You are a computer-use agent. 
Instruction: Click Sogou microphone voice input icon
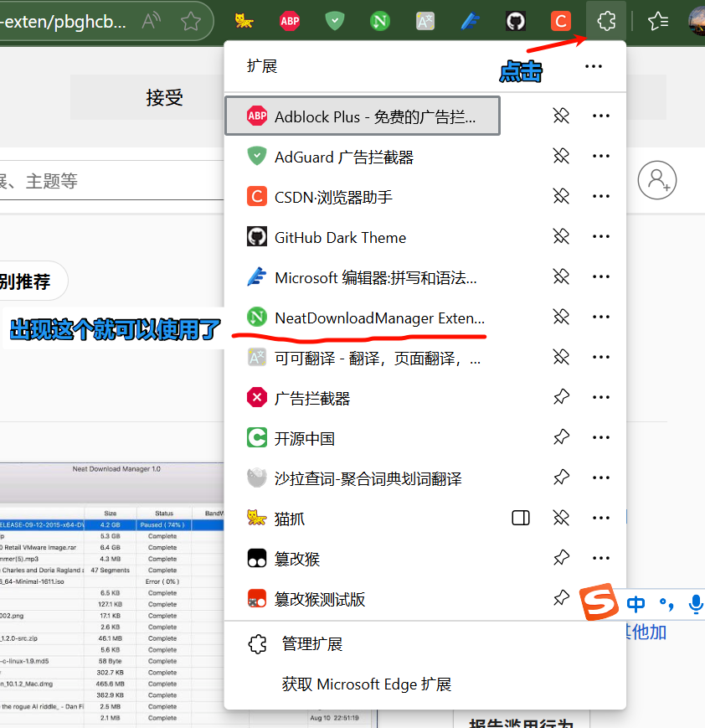pos(695,605)
